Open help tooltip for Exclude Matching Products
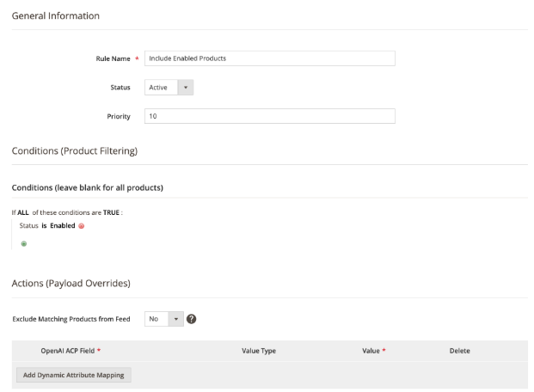534x392 pixels. coord(192,319)
